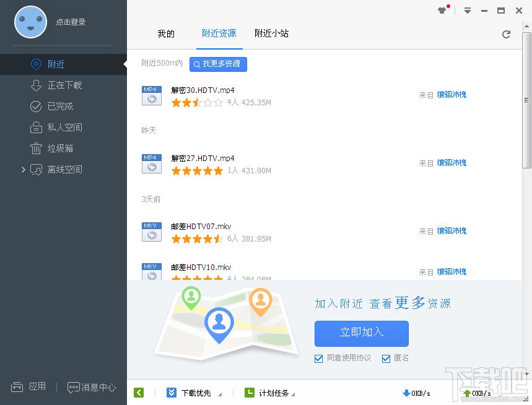Click the 点击登录 login avatar
Image resolution: width=532 pixels, height=405 pixels.
30,22
